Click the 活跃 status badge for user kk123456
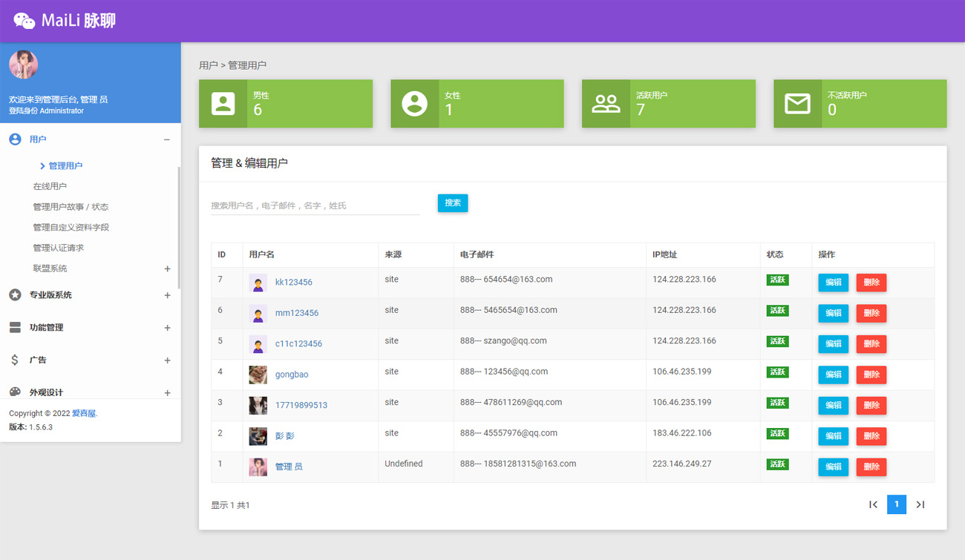Image resolution: width=965 pixels, height=560 pixels. click(x=777, y=280)
